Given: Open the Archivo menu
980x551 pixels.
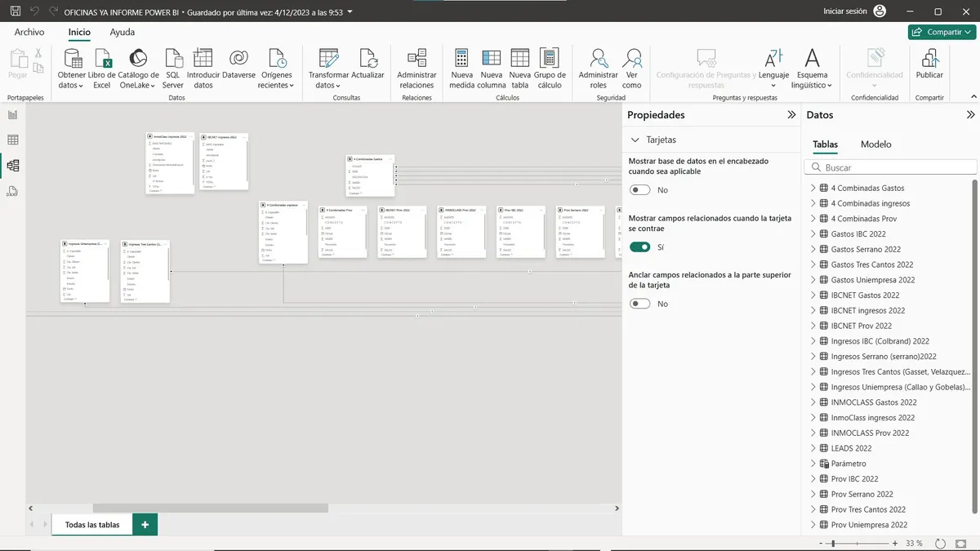Looking at the screenshot, I should [x=29, y=32].
